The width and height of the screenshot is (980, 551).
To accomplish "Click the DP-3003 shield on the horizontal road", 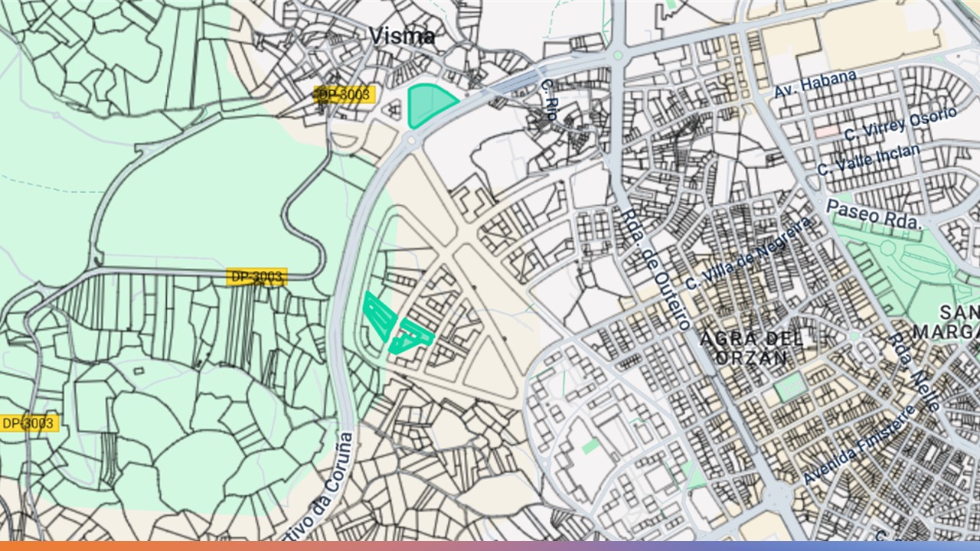I will coord(256,276).
